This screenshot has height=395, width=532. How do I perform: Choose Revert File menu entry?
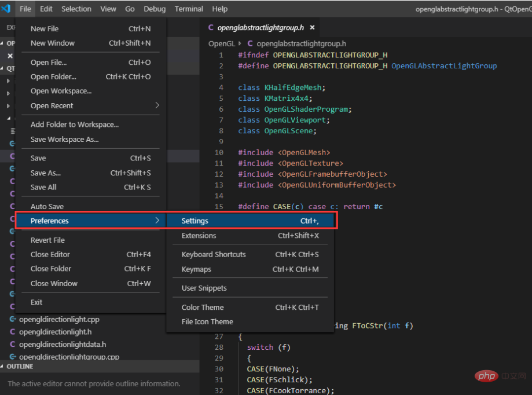click(90, 240)
